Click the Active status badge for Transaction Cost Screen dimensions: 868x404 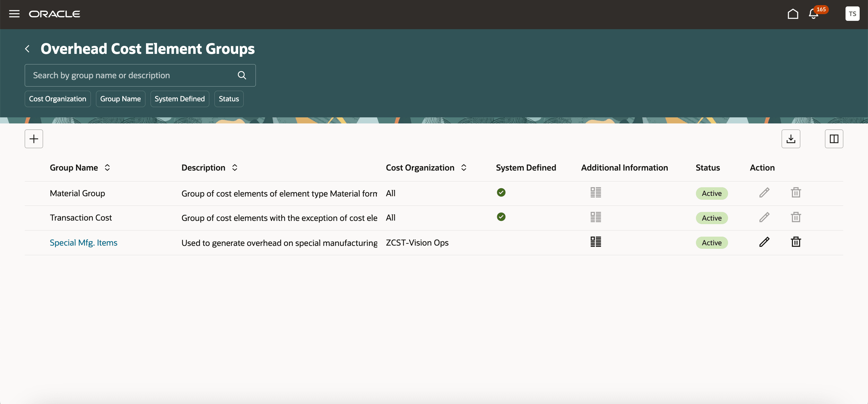pyautogui.click(x=712, y=218)
